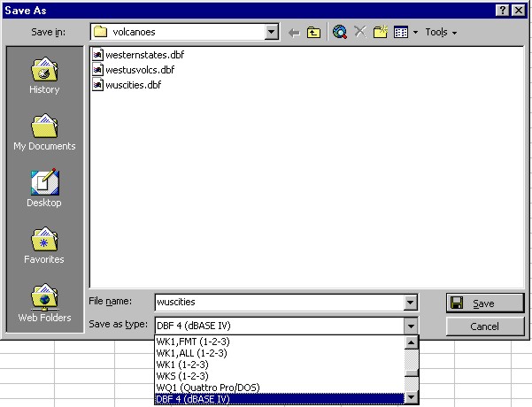Open the Favorites folder shortcut

tap(44, 246)
